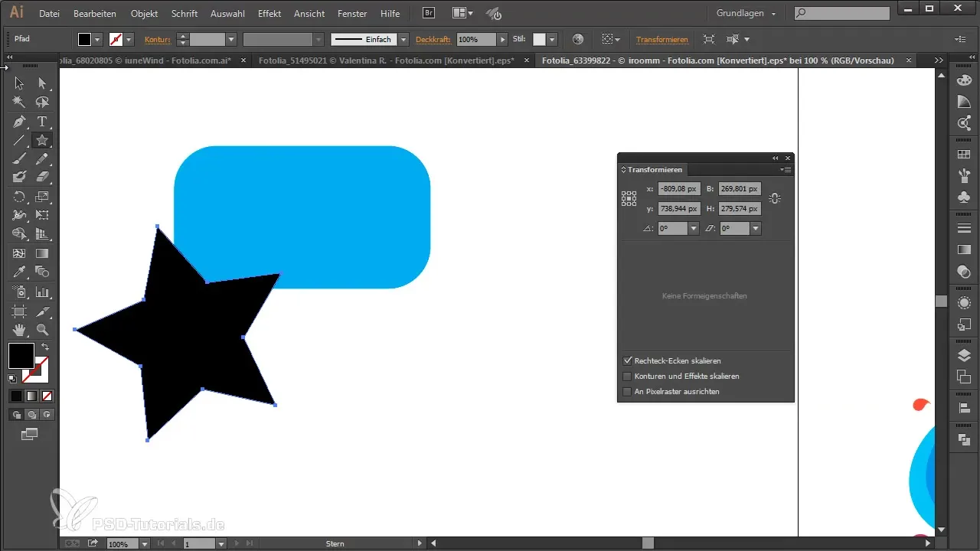Enable An Pixelraster ausrichten checkbox
Screen dimensions: 980x551
pos(628,391)
